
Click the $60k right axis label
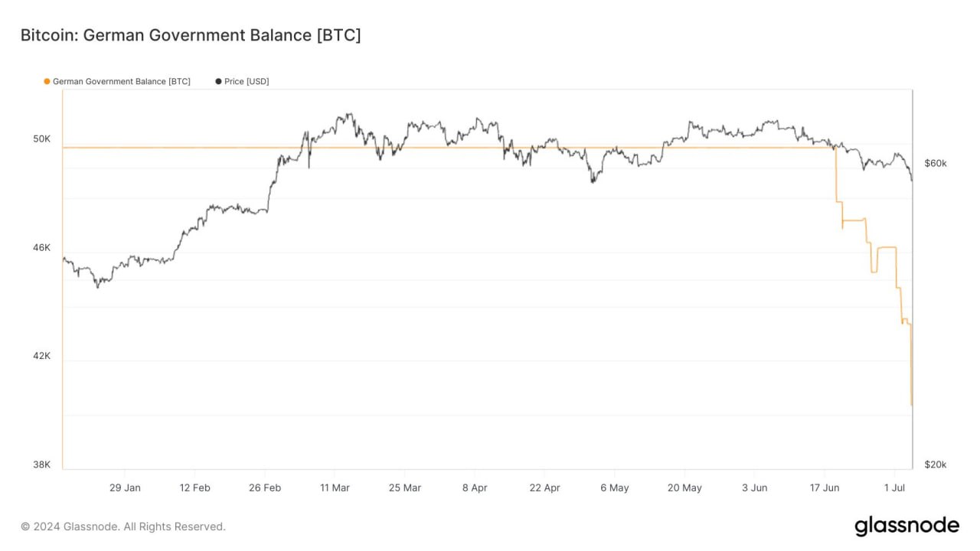coord(936,163)
